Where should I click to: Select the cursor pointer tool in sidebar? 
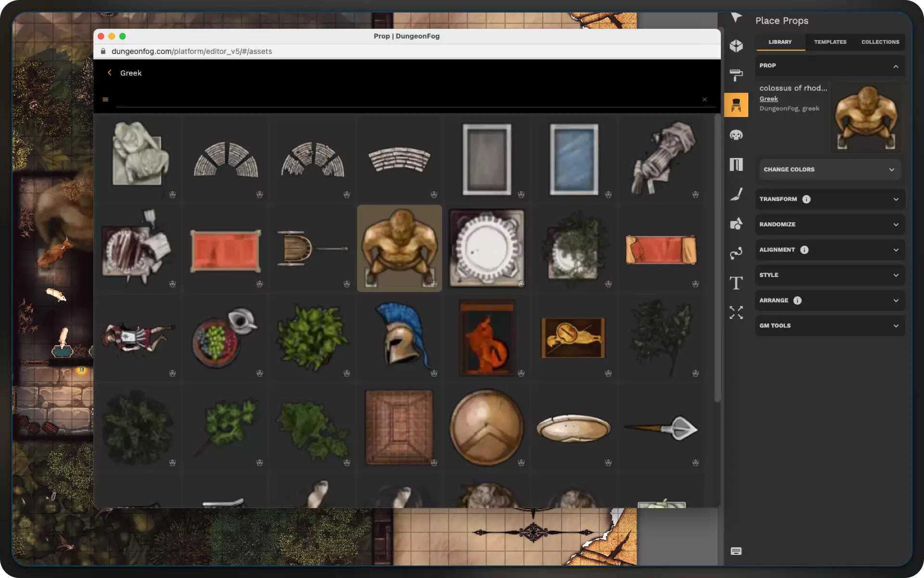tap(736, 18)
